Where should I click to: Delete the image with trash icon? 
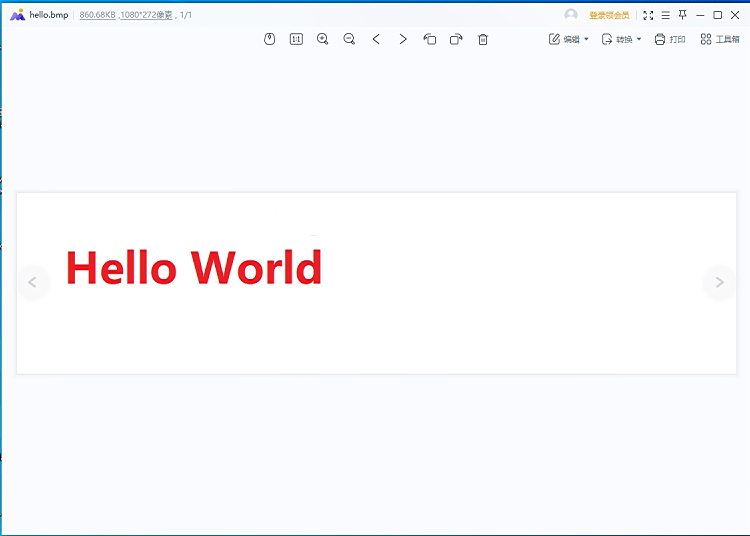coord(483,39)
